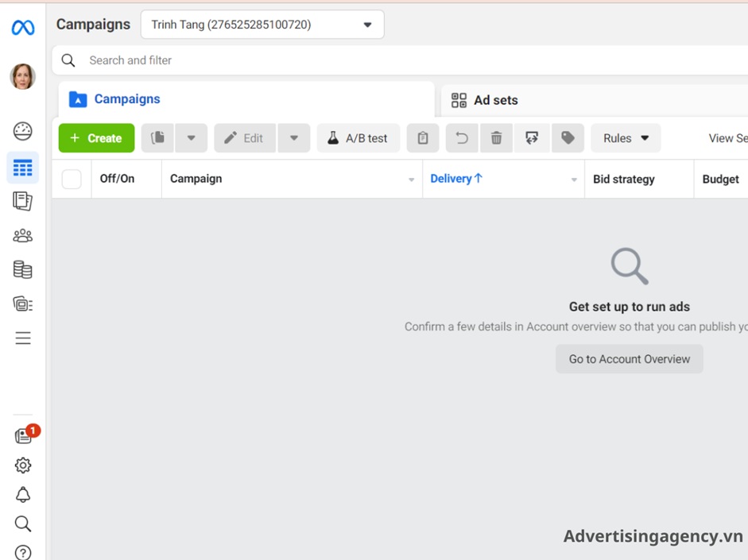Viewport: 748px width, 560px height.
Task: Open Ads Reporting pages icon in sidebar
Action: pyautogui.click(x=22, y=201)
